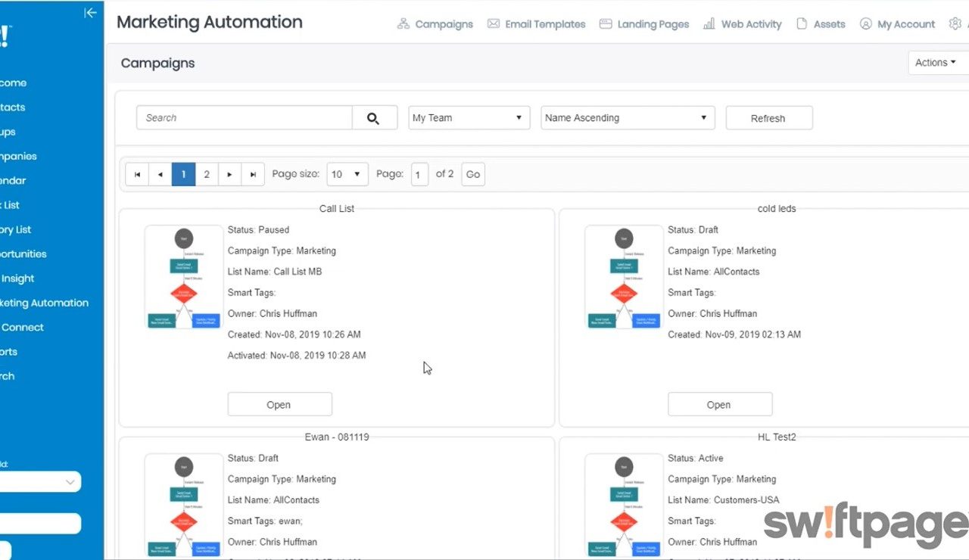The width and height of the screenshot is (969, 560).
Task: Select Marketing Automation in the sidebar
Action: [x=44, y=303]
